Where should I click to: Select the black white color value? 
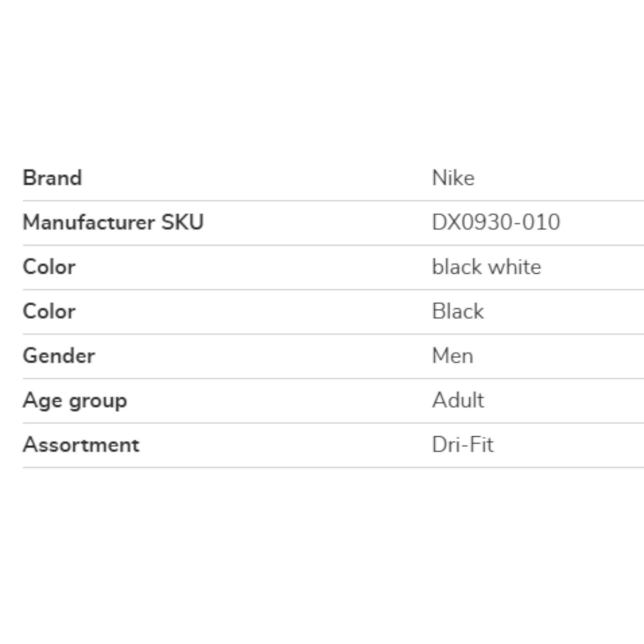[487, 267]
